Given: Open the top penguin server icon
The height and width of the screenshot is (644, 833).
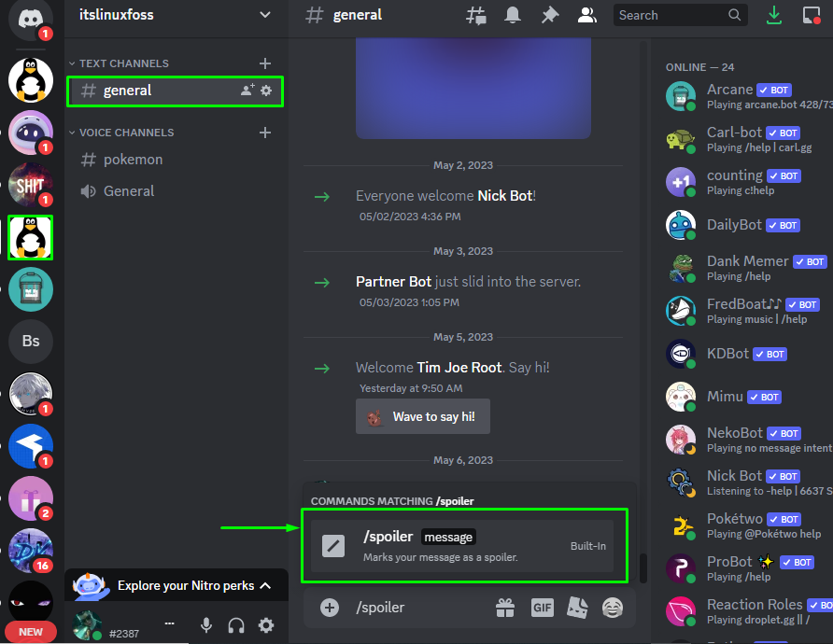Looking at the screenshot, I should coord(31,80).
